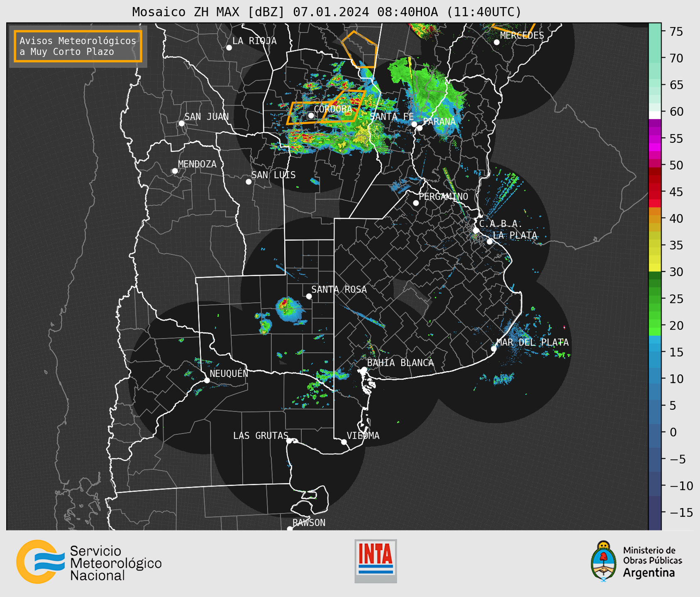Click the PERGAMINO city marker dot
The image size is (700, 597).
tap(416, 203)
